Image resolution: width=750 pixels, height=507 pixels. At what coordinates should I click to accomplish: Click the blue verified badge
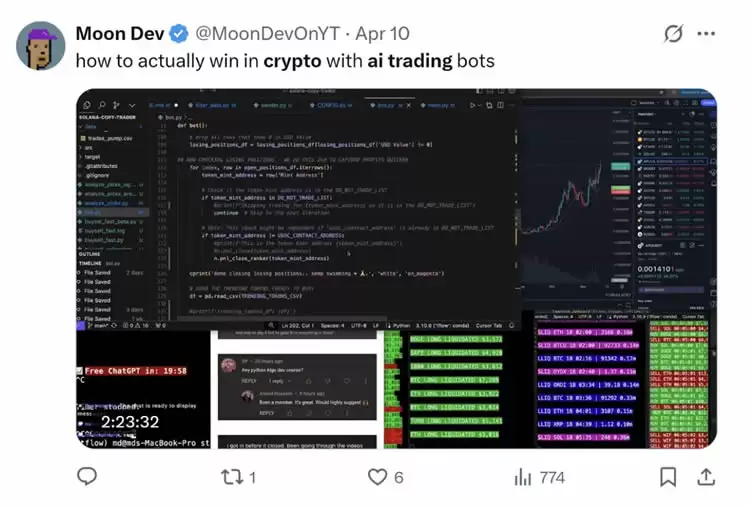[x=179, y=33]
